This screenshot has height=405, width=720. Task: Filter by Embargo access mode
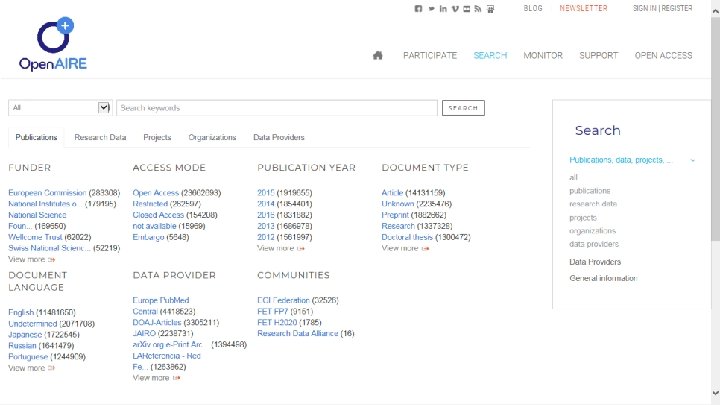148,237
